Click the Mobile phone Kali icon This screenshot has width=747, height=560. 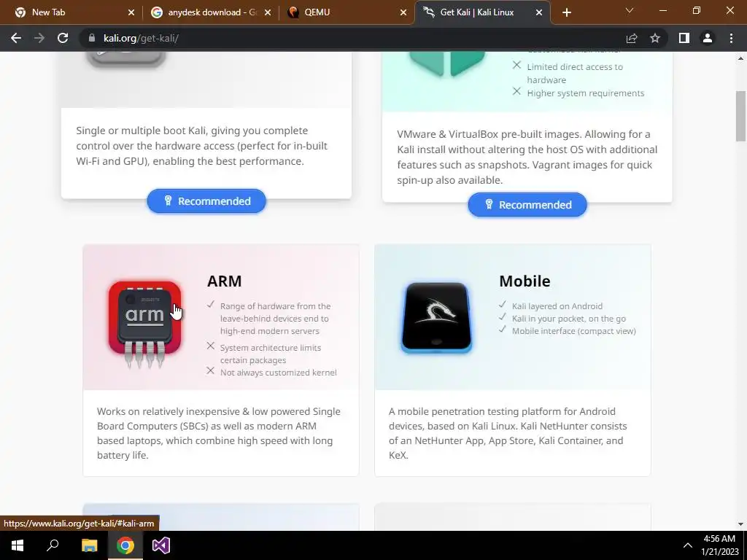436,318
